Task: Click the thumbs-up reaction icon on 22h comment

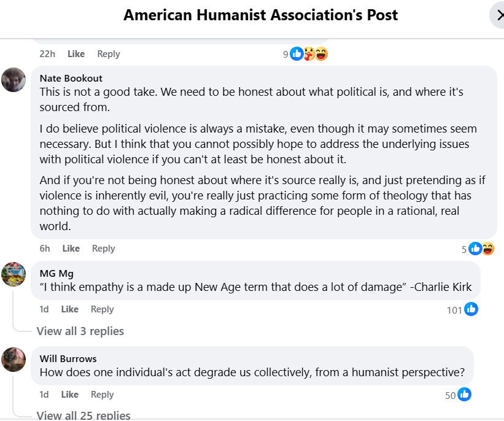Action: (x=297, y=53)
